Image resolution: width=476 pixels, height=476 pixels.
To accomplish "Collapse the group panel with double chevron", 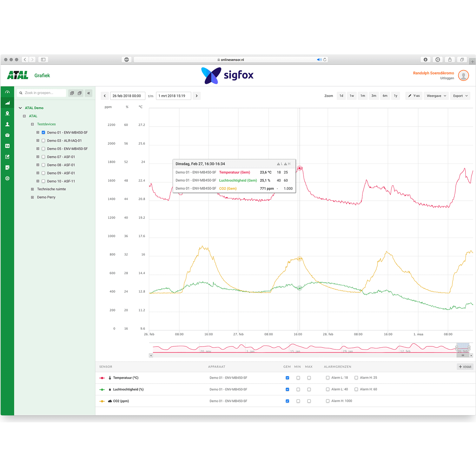I will (89, 93).
